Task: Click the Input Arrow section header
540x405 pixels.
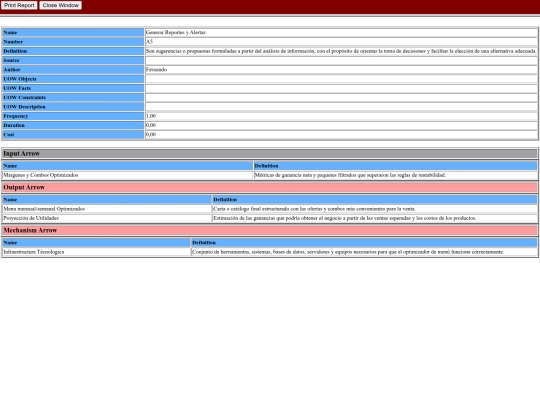Action: 270,154
